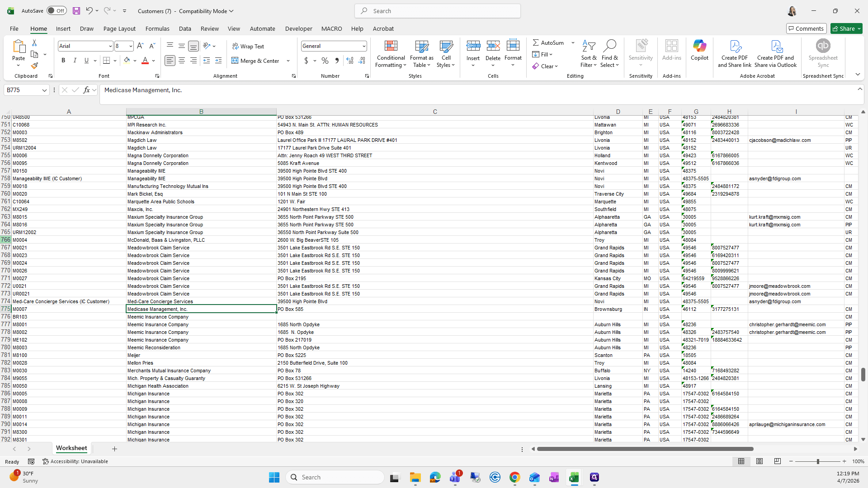The height and width of the screenshot is (488, 868).
Task: Click the Format Painter brush icon
Action: coord(34,66)
